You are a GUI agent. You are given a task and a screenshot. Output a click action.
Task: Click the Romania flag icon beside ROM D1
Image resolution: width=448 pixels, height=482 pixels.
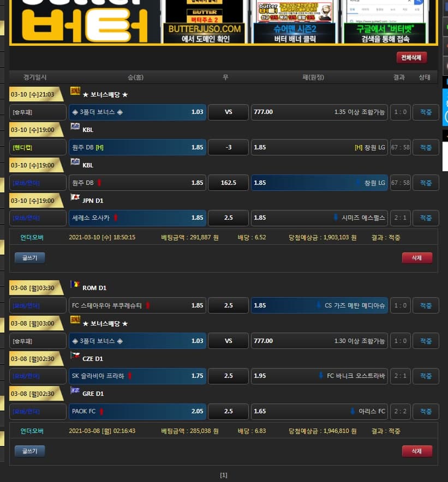(75, 285)
